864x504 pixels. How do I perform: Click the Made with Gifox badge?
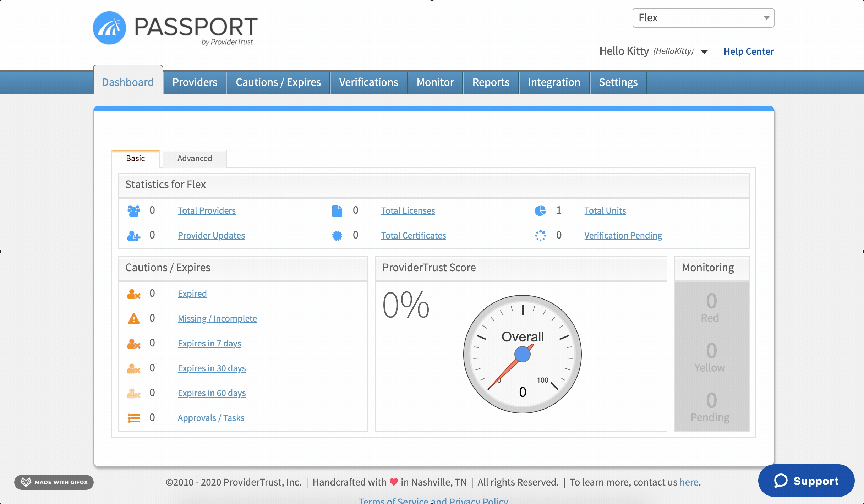54,482
